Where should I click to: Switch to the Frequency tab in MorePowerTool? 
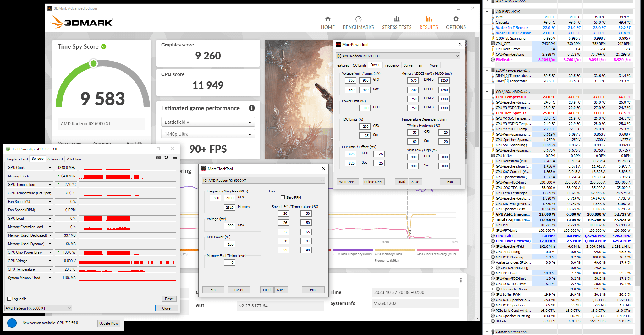tap(391, 65)
